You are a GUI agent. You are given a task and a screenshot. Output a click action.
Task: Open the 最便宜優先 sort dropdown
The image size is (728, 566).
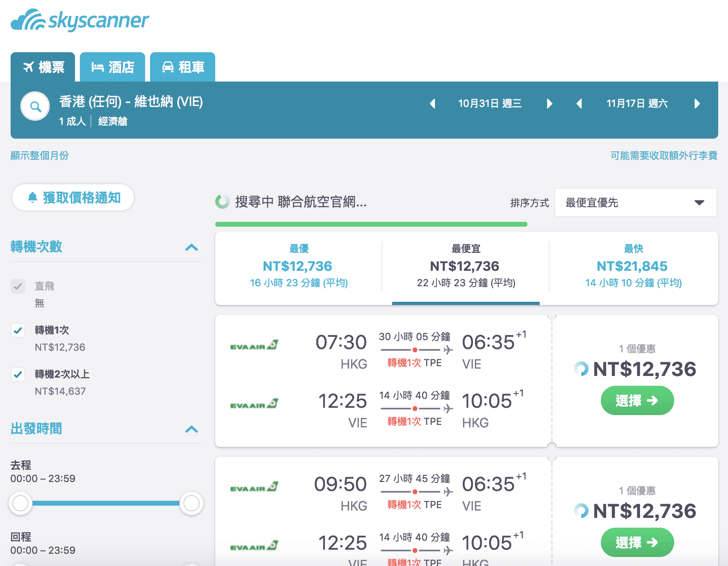coord(635,202)
